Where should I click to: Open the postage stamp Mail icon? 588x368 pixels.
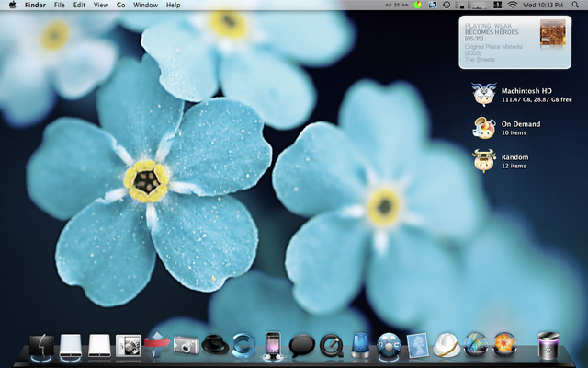[417, 345]
